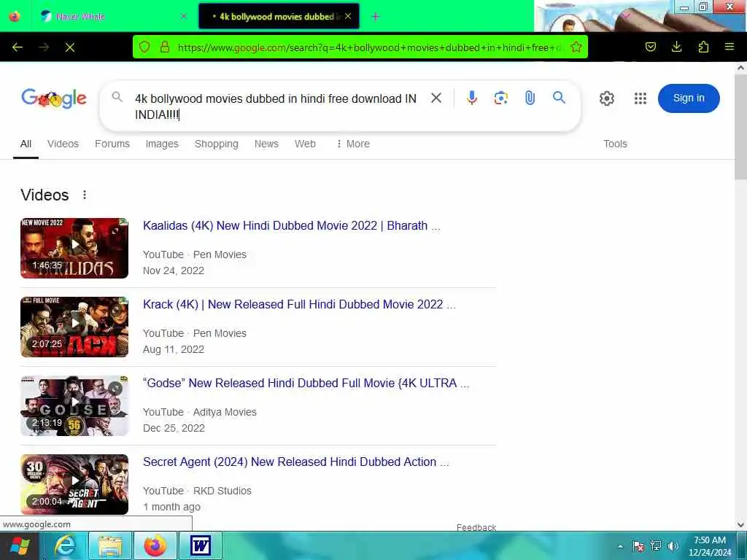Open the Firefox hamburger menu
747x560 pixels.
tap(729, 47)
